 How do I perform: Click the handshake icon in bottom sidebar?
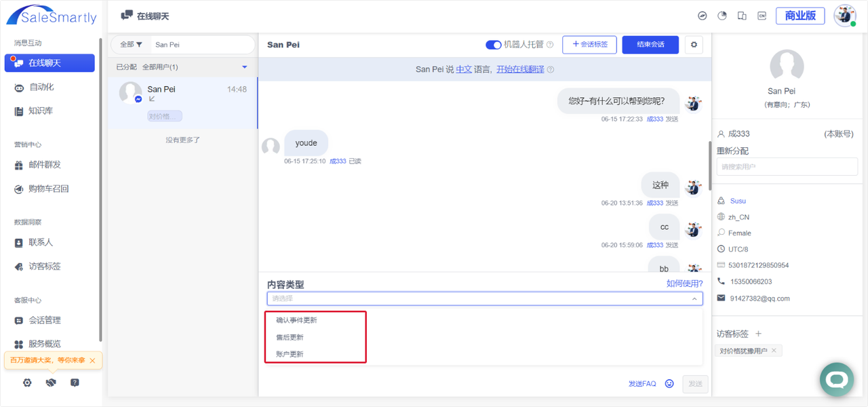[x=51, y=383]
